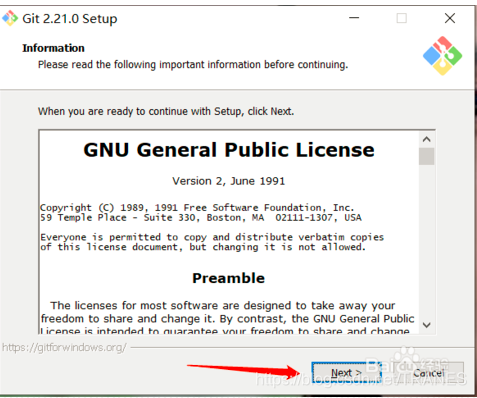
Task: Click the license scrollbar thumb
Action: click(427, 156)
